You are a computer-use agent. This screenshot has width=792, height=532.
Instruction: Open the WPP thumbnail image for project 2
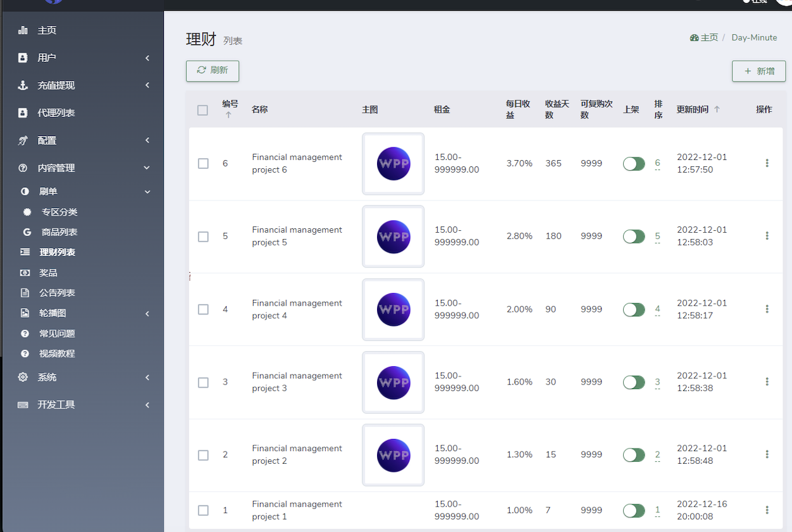coord(393,455)
